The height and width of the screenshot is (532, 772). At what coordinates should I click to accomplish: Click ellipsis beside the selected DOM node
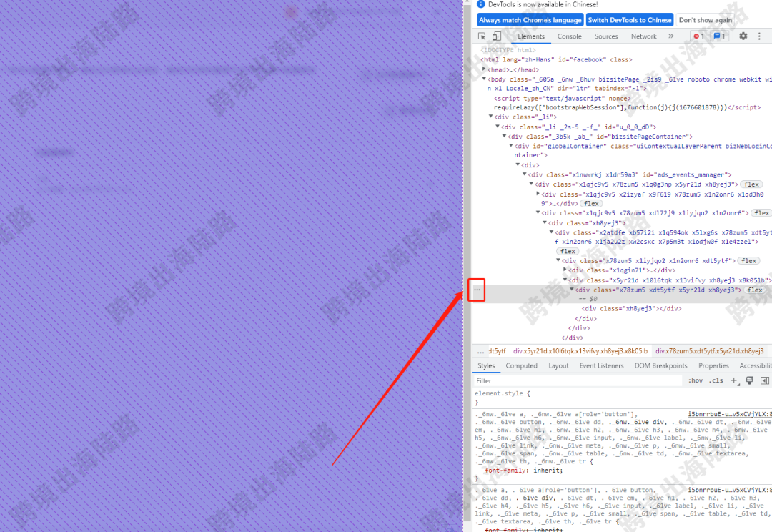click(477, 290)
